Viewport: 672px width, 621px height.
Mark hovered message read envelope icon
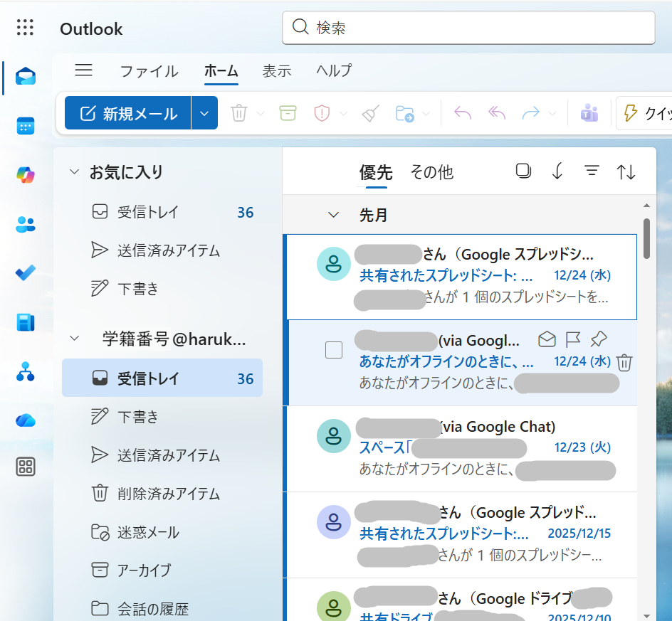tap(547, 339)
